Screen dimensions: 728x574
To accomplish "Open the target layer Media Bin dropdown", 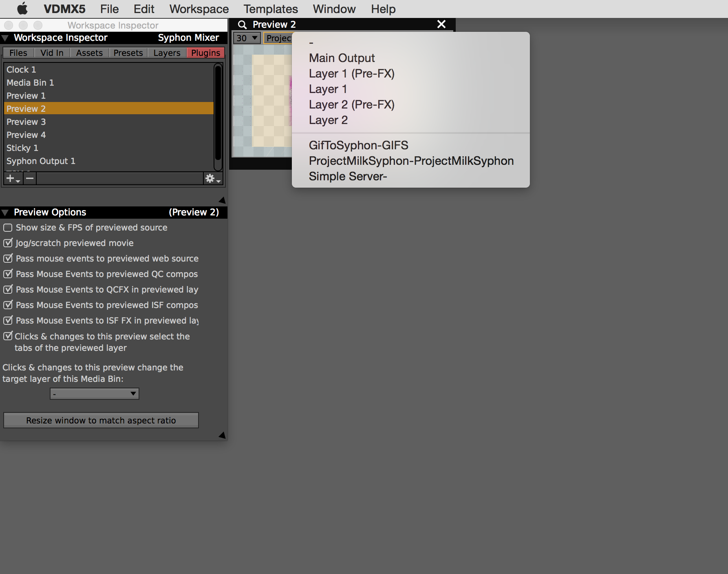I will (95, 394).
